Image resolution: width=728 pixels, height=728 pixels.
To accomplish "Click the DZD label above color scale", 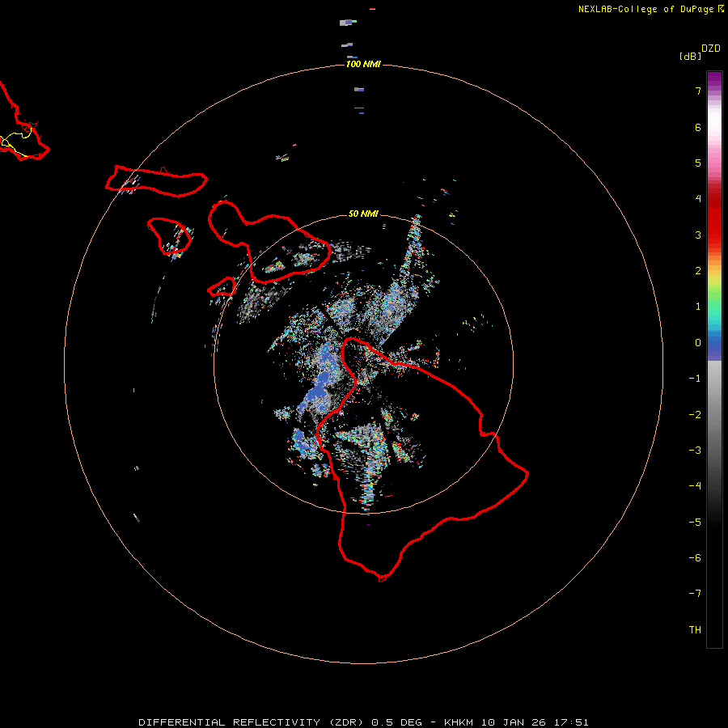I will tap(711, 49).
